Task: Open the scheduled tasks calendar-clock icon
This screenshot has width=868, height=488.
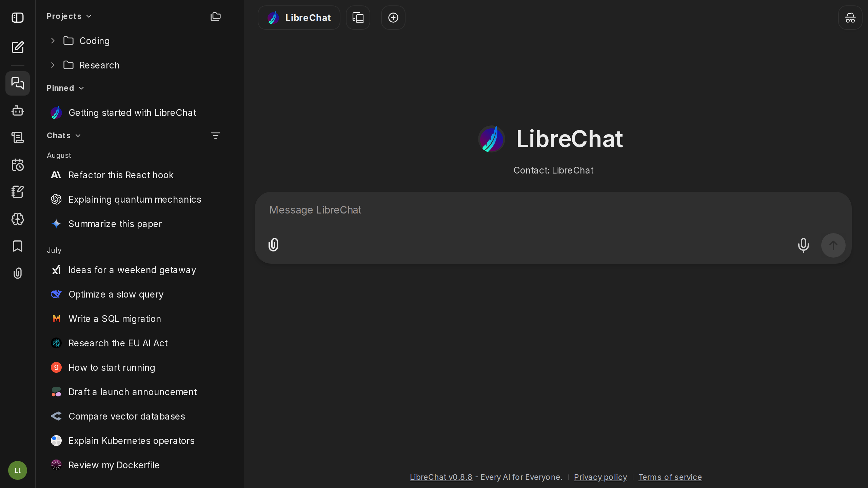Action: point(18,165)
